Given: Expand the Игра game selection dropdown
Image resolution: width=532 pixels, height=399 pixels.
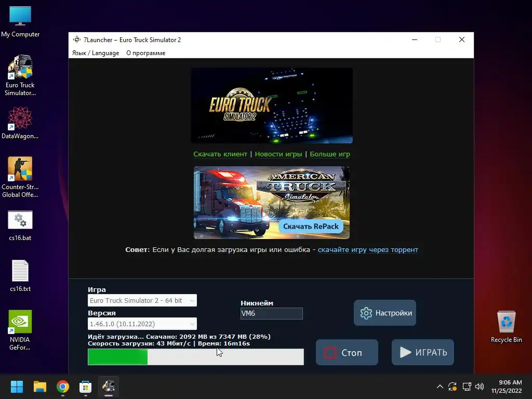Looking at the screenshot, I should [x=142, y=300].
